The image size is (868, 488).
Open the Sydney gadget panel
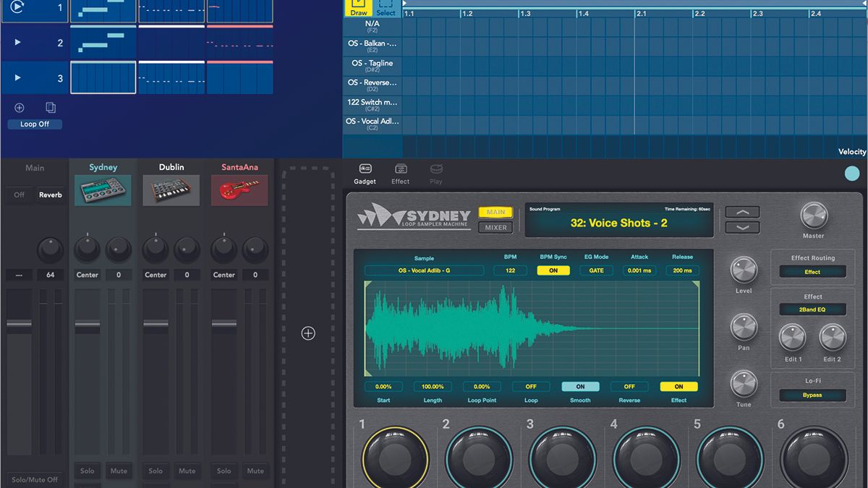(102, 190)
